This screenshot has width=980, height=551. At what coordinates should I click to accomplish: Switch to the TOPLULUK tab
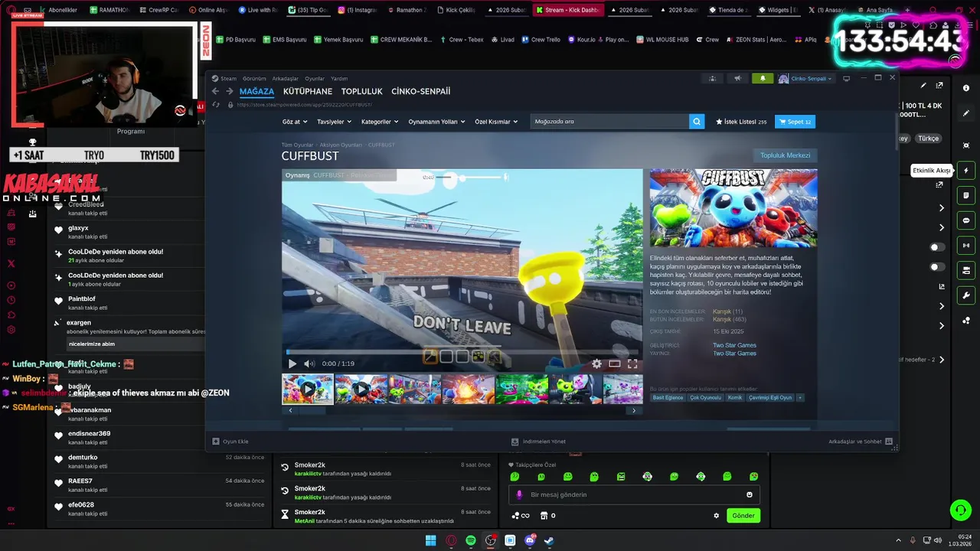[x=362, y=91]
